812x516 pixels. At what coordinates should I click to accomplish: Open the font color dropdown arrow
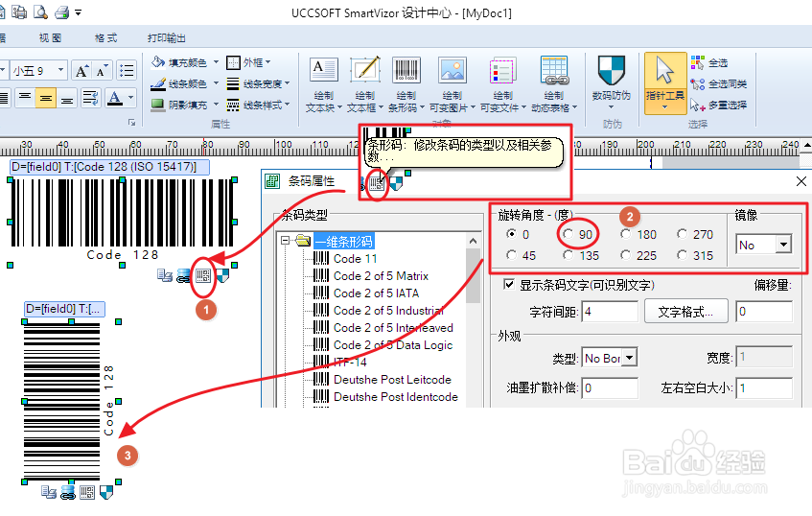pos(130,98)
